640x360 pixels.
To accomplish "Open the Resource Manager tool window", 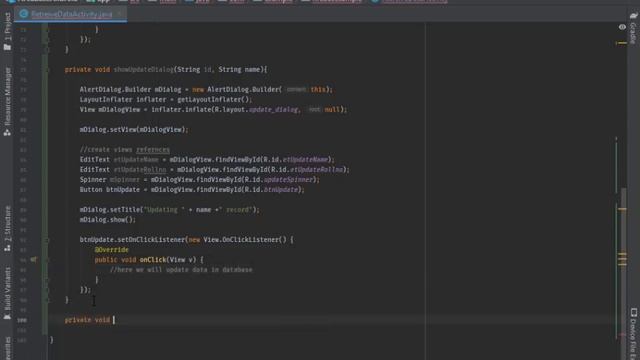I will coord(7,102).
